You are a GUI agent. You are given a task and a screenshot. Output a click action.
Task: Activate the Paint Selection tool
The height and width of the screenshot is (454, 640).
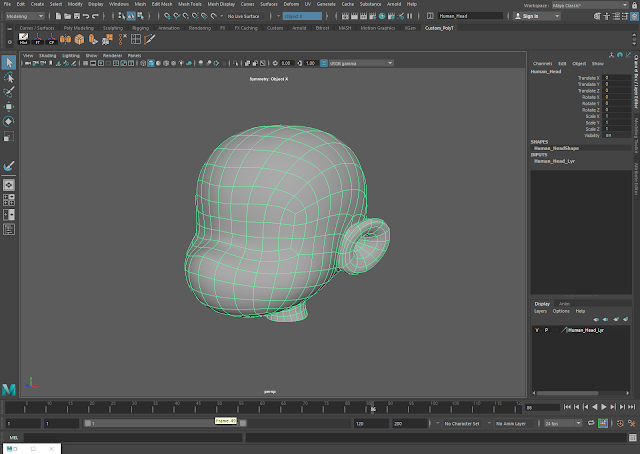point(9,91)
